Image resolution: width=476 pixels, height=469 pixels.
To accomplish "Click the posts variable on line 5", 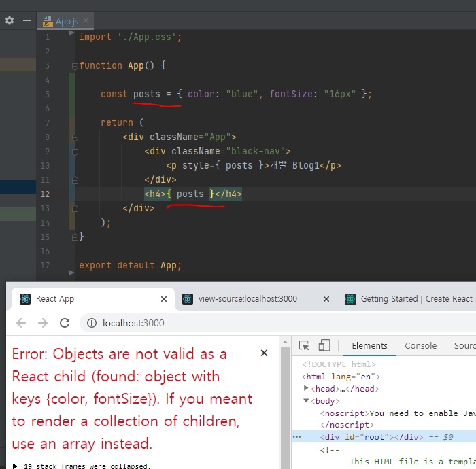I will (x=147, y=94).
